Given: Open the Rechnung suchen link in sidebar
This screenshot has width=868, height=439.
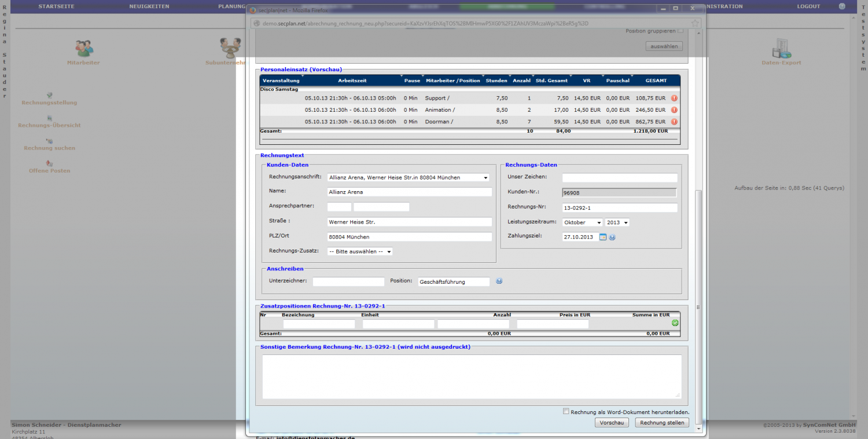Looking at the screenshot, I should point(50,148).
